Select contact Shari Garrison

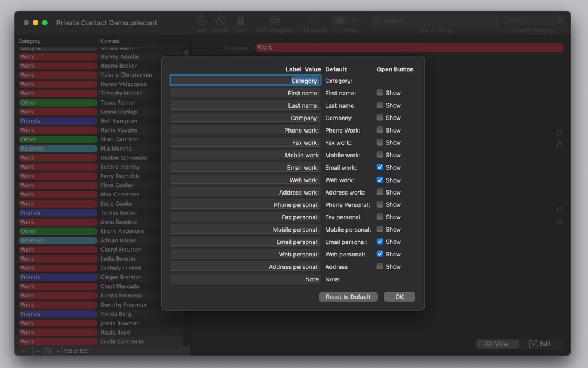(119, 139)
